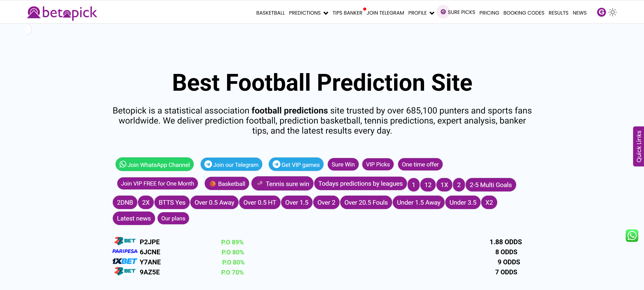Select the BTTS Yes prediction pill

pos(172,202)
